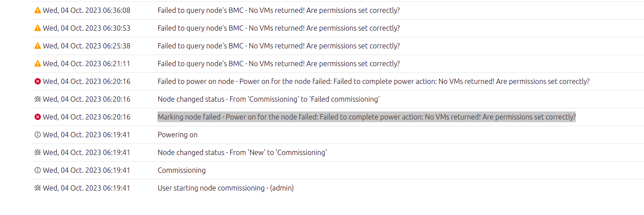Screen dimensions: 644x215
Task: Click the red error icon beside 'Marking node failed'
Action: (38, 117)
